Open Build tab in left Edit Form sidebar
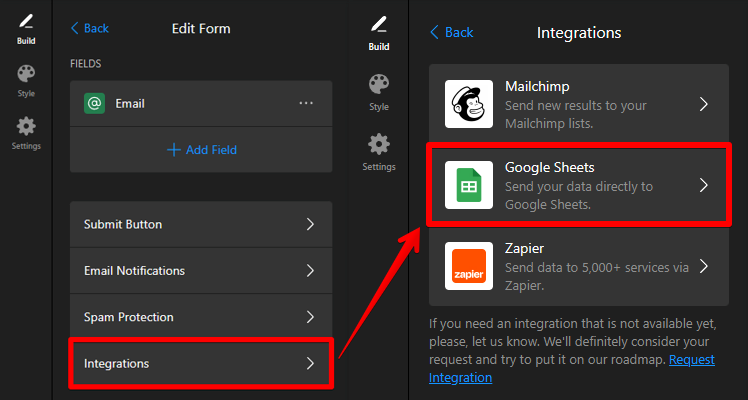This screenshot has width=748, height=400. click(26, 30)
